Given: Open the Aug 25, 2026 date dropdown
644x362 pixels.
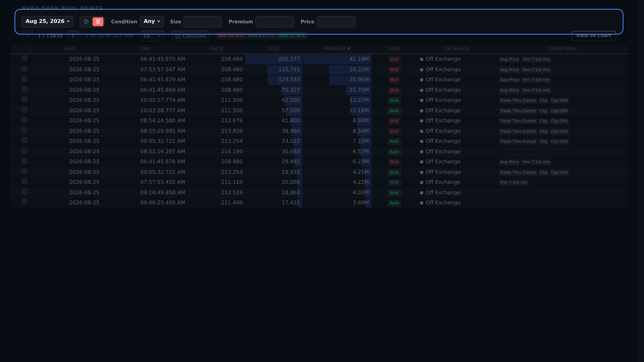Looking at the screenshot, I should [47, 22].
